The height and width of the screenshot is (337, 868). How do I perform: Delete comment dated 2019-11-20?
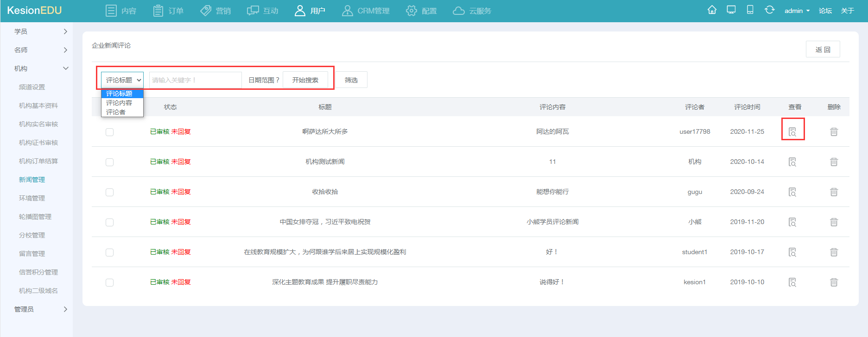834,222
